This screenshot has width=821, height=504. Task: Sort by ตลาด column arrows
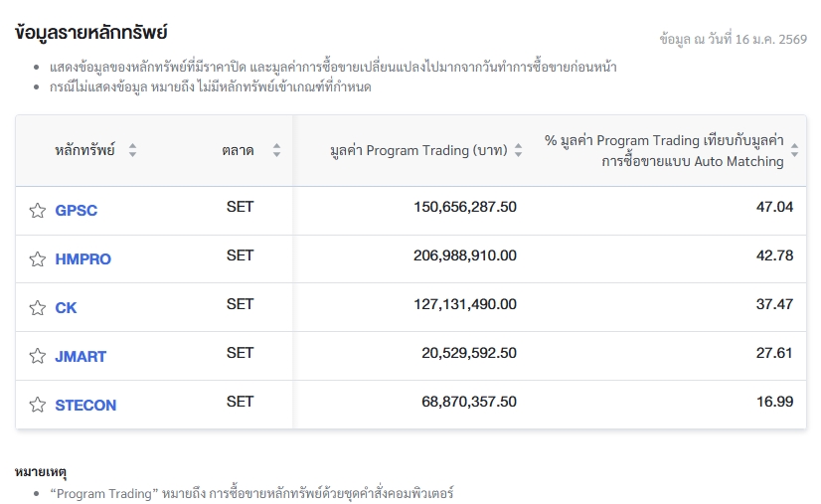[276, 151]
